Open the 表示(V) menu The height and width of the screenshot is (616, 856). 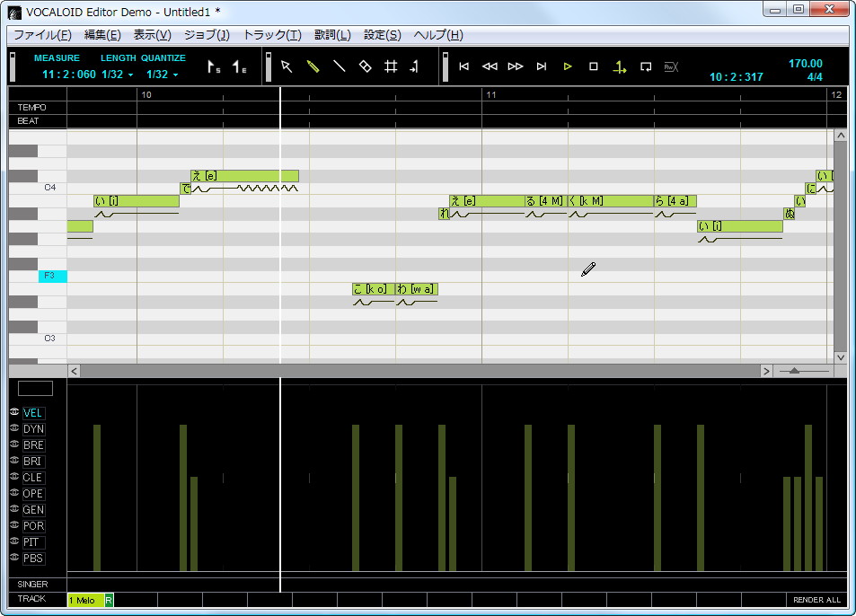click(x=153, y=35)
